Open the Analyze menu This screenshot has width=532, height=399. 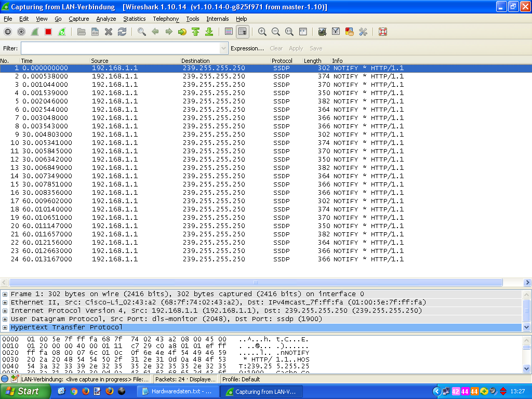tap(106, 19)
